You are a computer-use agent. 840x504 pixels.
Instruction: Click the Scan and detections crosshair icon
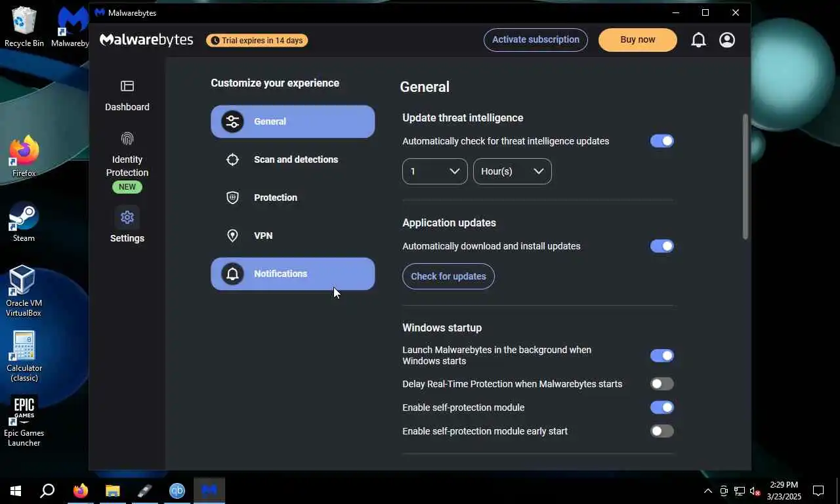232,159
